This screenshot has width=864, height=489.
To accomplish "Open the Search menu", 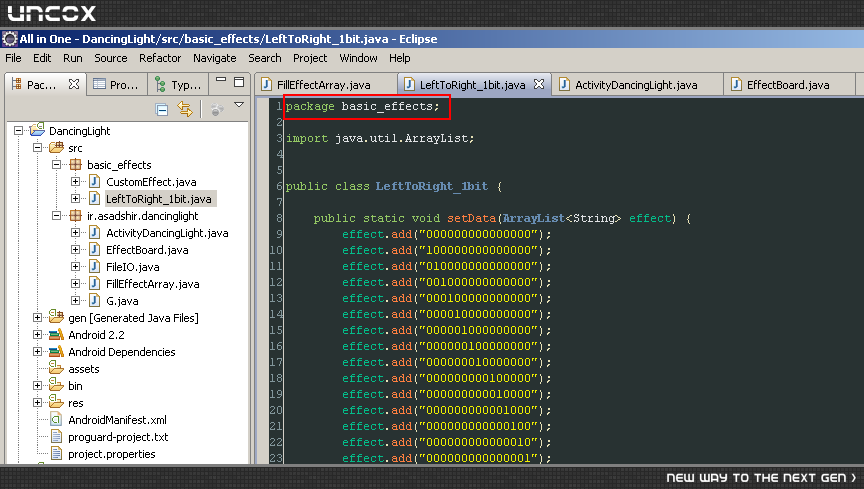I will coord(264,58).
